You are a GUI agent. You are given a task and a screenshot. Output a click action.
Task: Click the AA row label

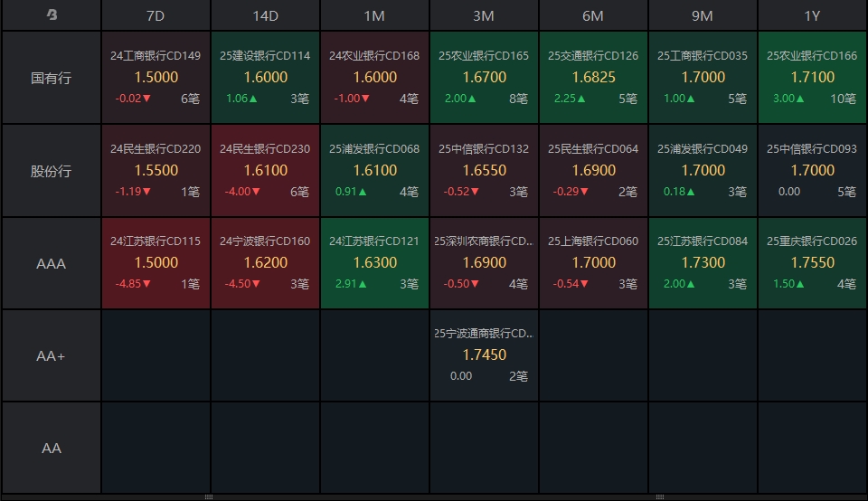[51, 448]
